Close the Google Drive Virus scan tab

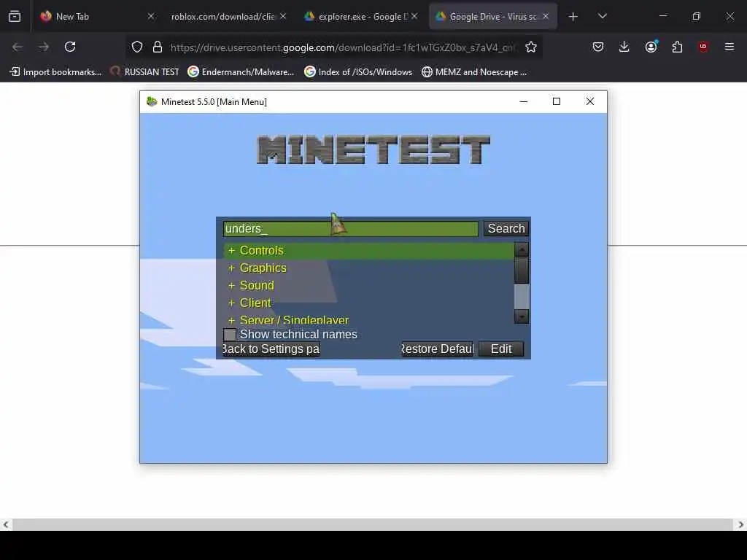[x=546, y=16]
